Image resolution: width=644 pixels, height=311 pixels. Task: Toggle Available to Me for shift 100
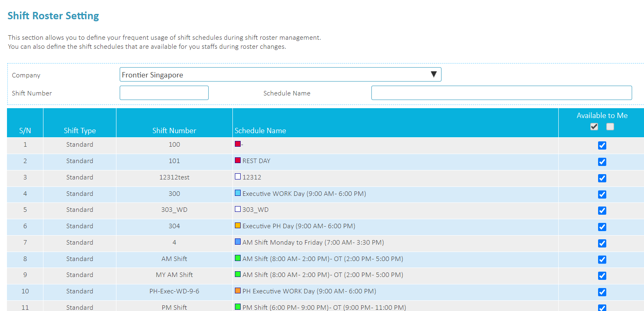click(602, 145)
